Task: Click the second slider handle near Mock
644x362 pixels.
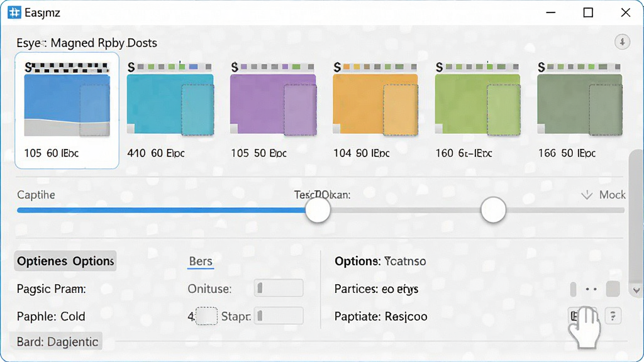Action: click(x=493, y=210)
